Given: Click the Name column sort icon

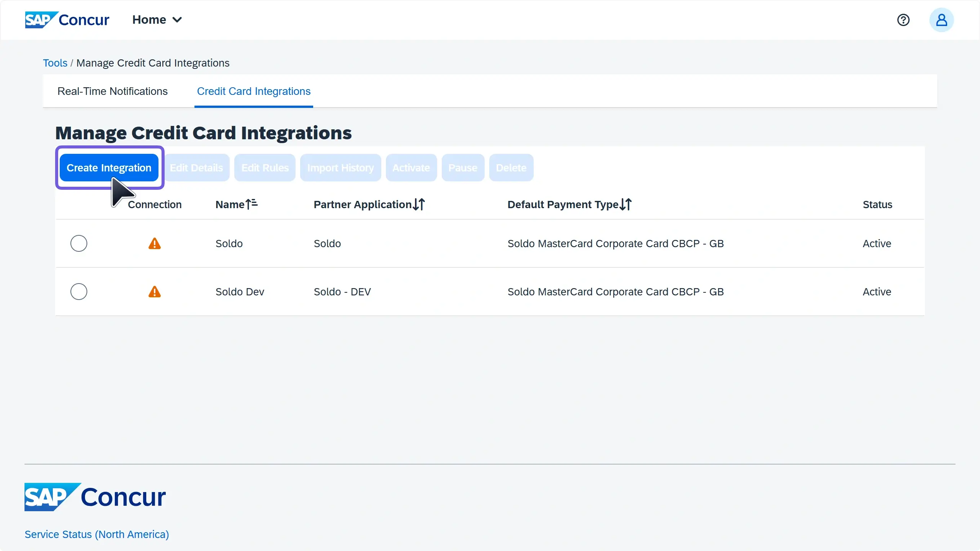Looking at the screenshot, I should pyautogui.click(x=252, y=204).
